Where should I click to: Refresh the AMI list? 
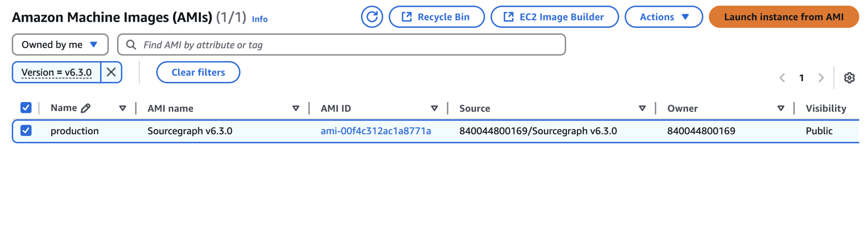(x=372, y=17)
